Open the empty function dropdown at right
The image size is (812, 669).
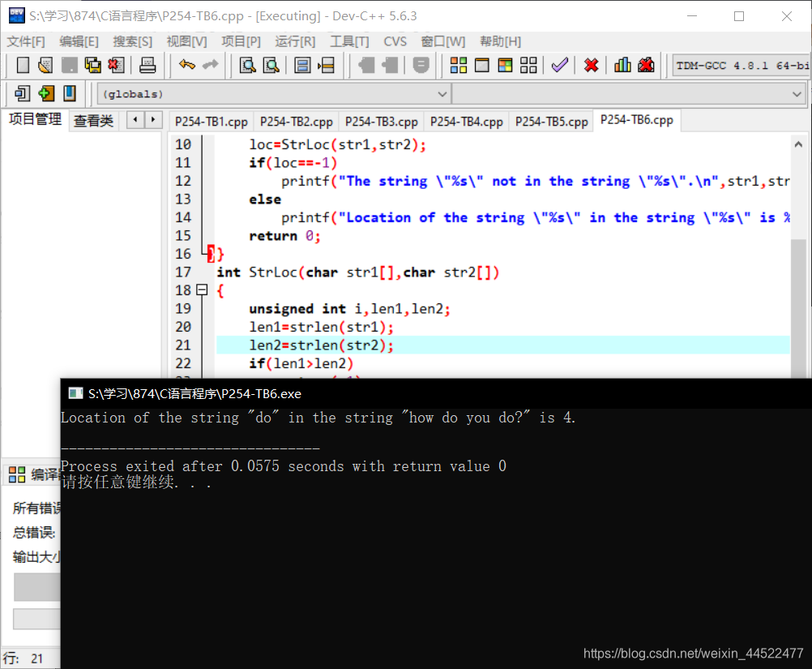click(797, 94)
